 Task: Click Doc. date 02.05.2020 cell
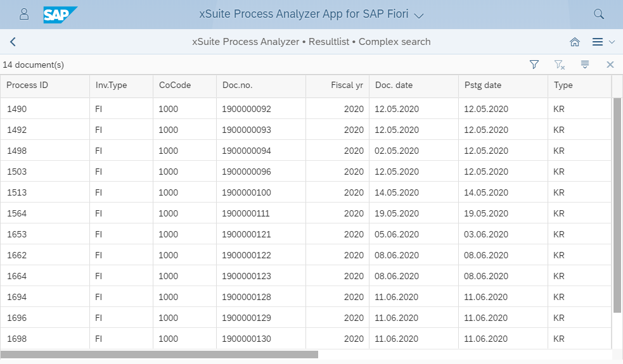[x=414, y=151]
